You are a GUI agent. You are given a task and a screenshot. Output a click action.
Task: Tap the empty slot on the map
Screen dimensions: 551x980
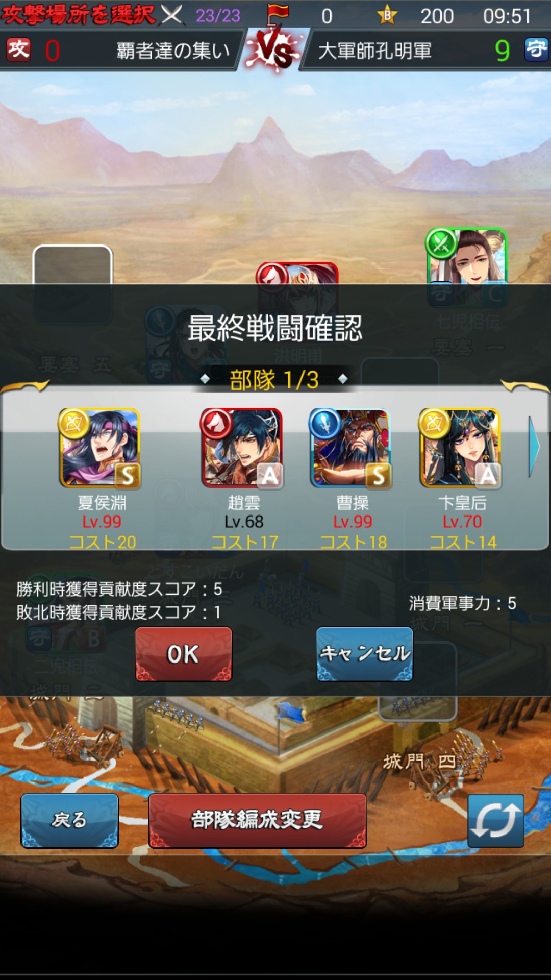point(72,265)
